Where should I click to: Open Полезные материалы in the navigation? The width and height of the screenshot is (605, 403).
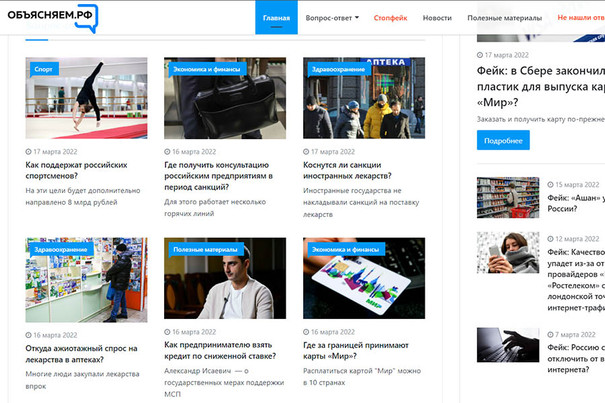click(504, 18)
